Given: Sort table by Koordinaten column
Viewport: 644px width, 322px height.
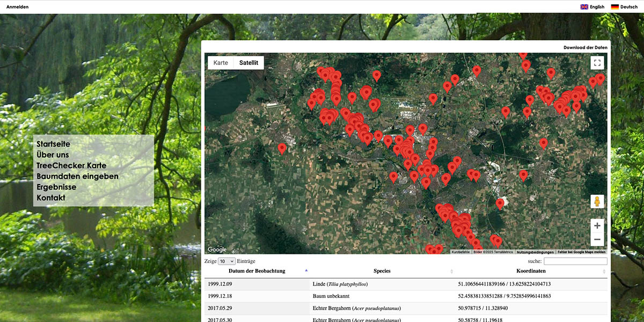Looking at the screenshot, I should click(x=531, y=271).
